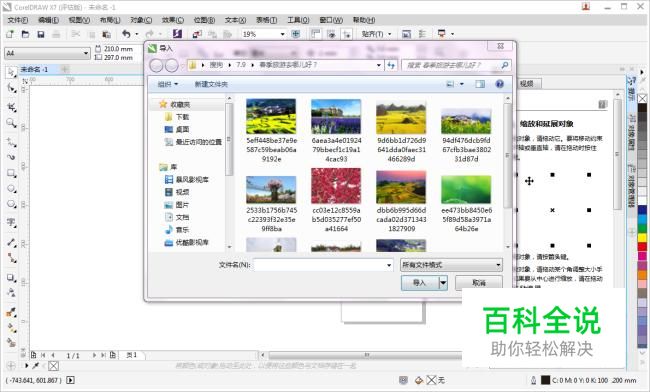The height and width of the screenshot is (392, 650).
Task: Click the 页1 page tab
Action: coord(131,355)
